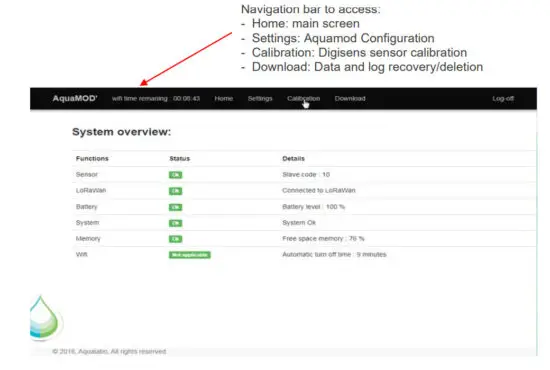Click the Status column header

tap(180, 159)
